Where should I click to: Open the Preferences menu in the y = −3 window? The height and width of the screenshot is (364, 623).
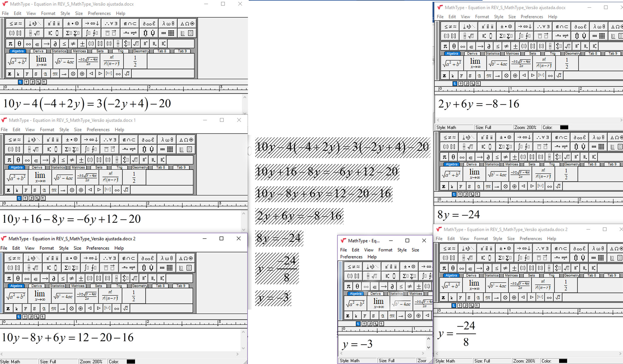point(351,257)
